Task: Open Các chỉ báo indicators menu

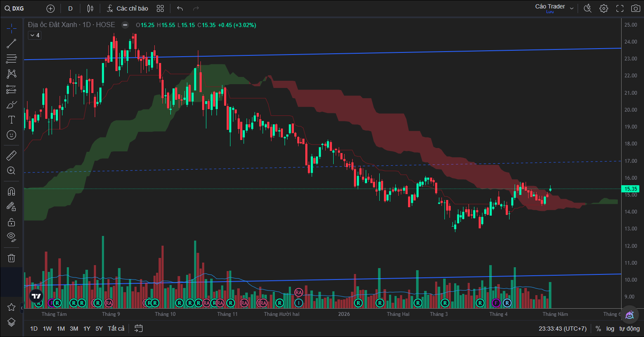Action: click(x=128, y=8)
